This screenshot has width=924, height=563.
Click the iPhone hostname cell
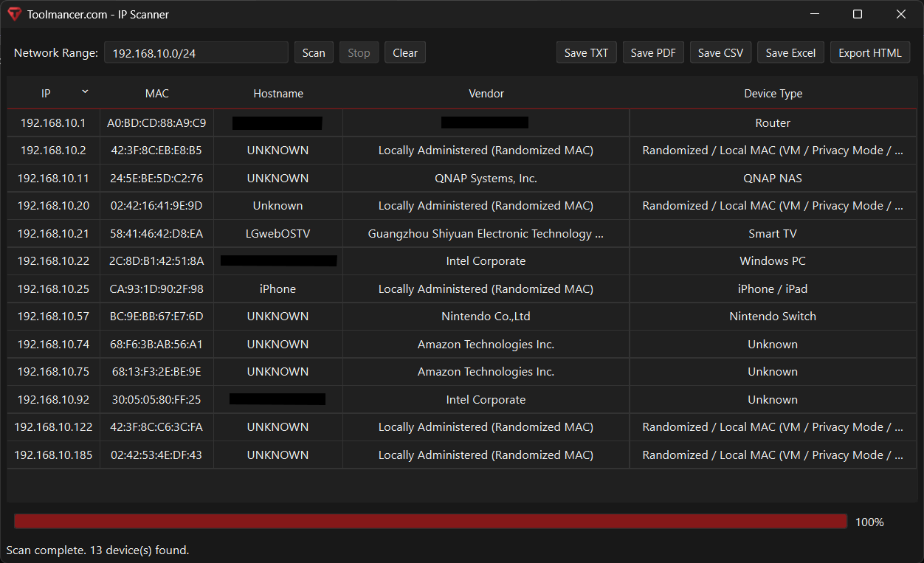pos(278,289)
